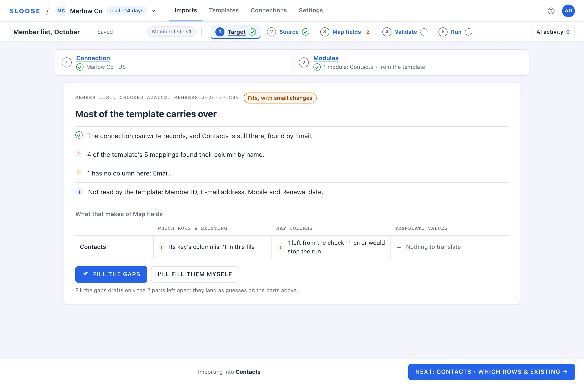Expand the Marlow Co workspace dropdown chevron
584x392 pixels.
click(x=153, y=11)
